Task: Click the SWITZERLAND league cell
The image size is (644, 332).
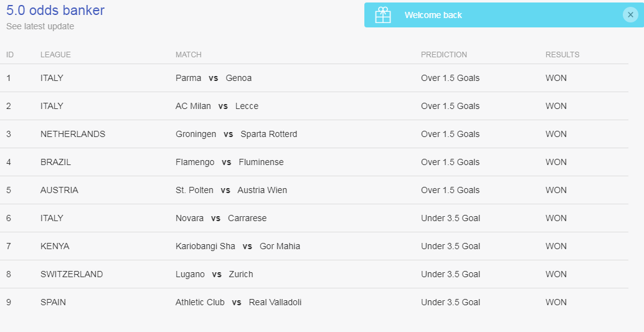Action: (72, 274)
